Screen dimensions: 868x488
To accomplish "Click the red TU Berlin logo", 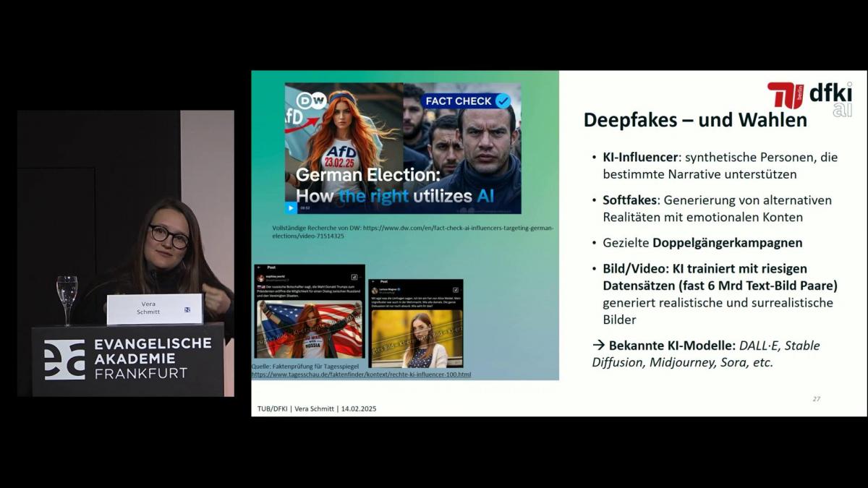I will 786,95.
